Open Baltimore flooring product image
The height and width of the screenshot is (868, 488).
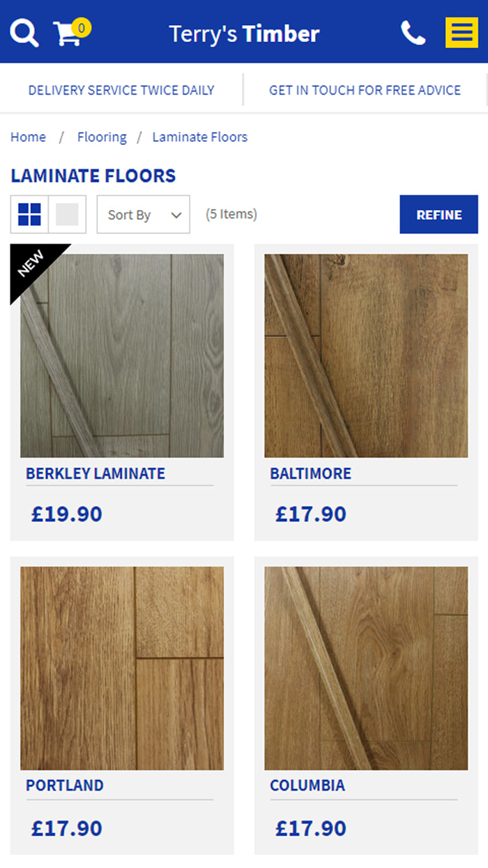click(366, 356)
